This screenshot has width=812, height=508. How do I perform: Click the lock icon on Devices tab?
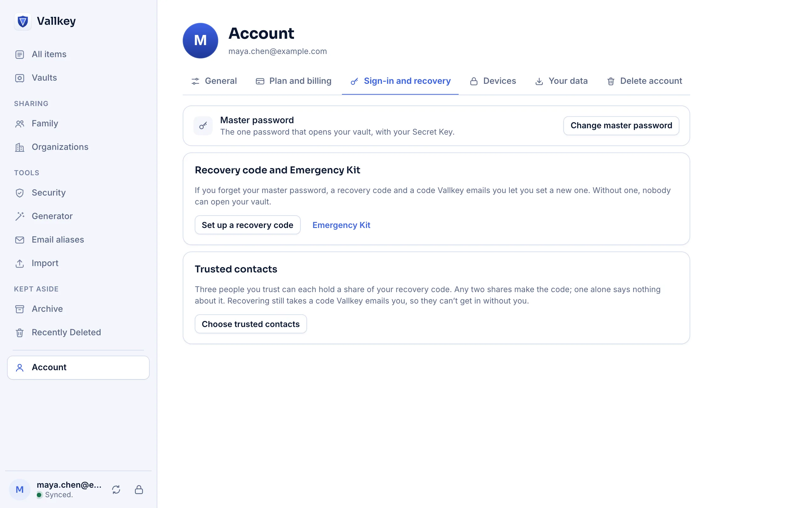coord(474,81)
